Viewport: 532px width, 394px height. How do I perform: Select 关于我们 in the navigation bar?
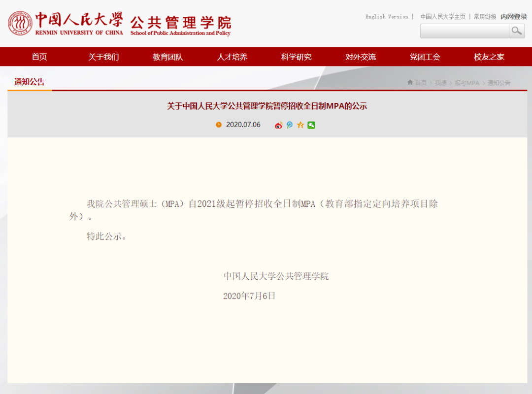click(x=103, y=57)
